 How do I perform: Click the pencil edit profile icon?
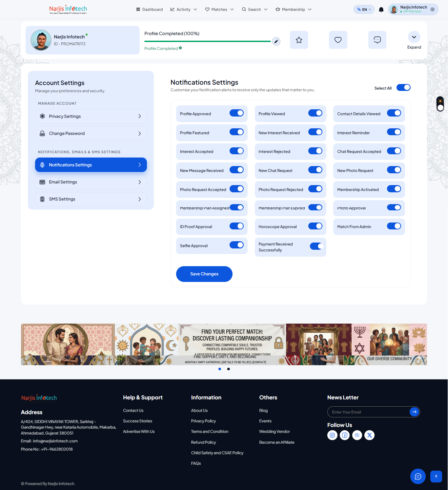pyautogui.click(x=276, y=41)
